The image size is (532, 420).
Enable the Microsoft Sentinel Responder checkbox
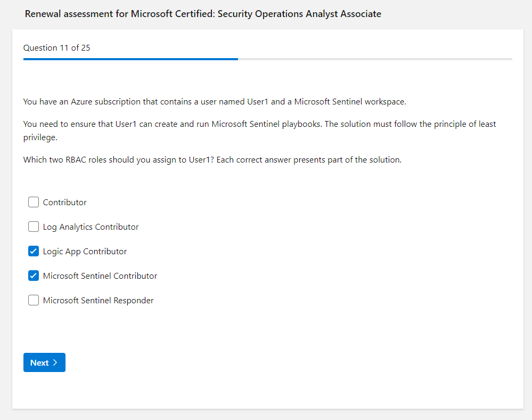click(34, 300)
